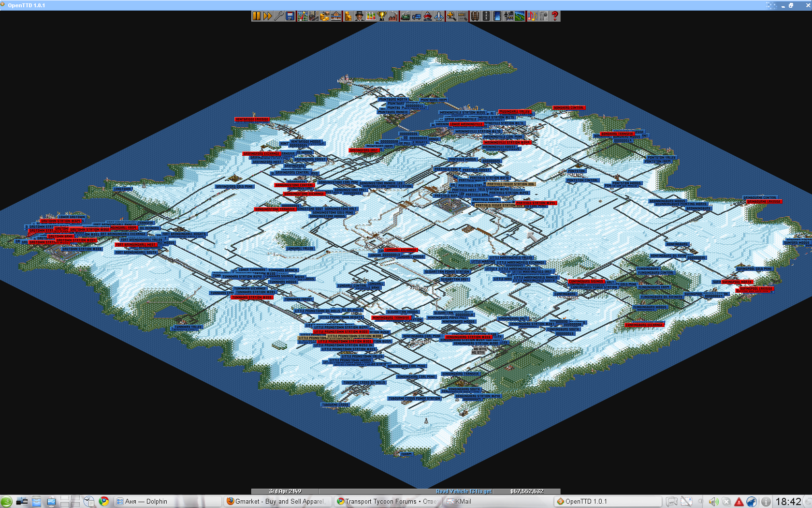Open game options via the wrench icon
The width and height of the screenshot is (812, 508).
[279, 16]
